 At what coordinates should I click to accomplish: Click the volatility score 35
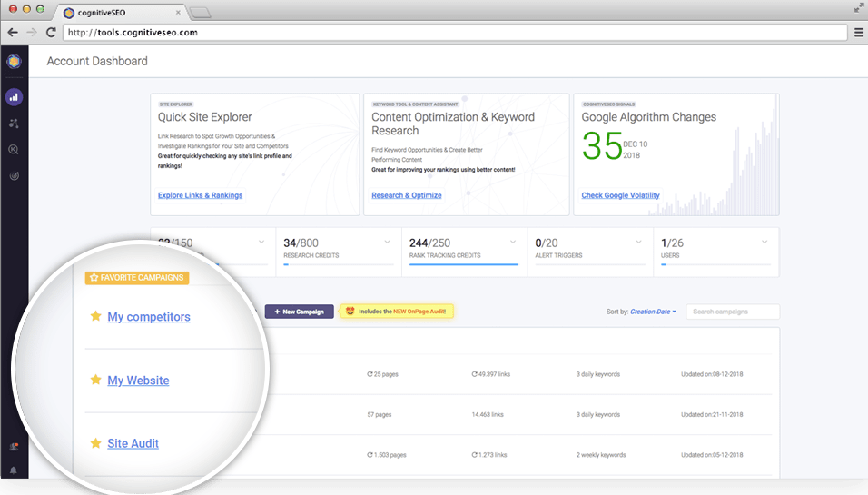pyautogui.click(x=602, y=146)
